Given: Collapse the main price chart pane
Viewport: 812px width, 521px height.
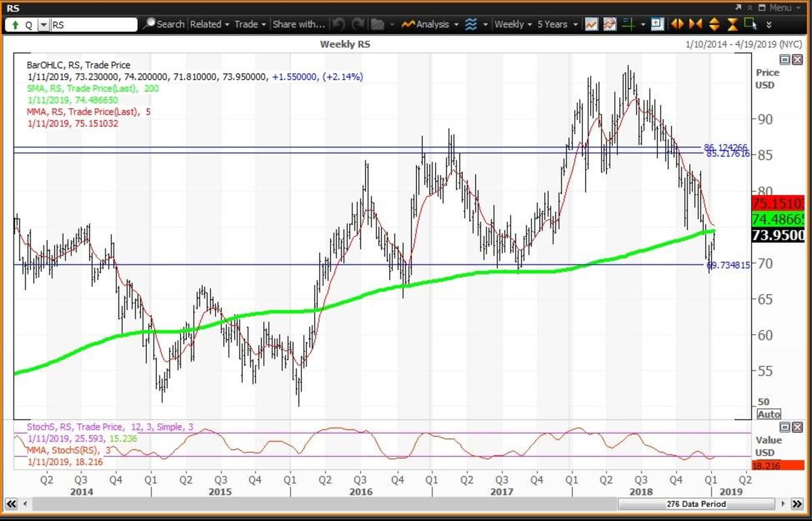Looking at the screenshot, I should pyautogui.click(x=784, y=60).
